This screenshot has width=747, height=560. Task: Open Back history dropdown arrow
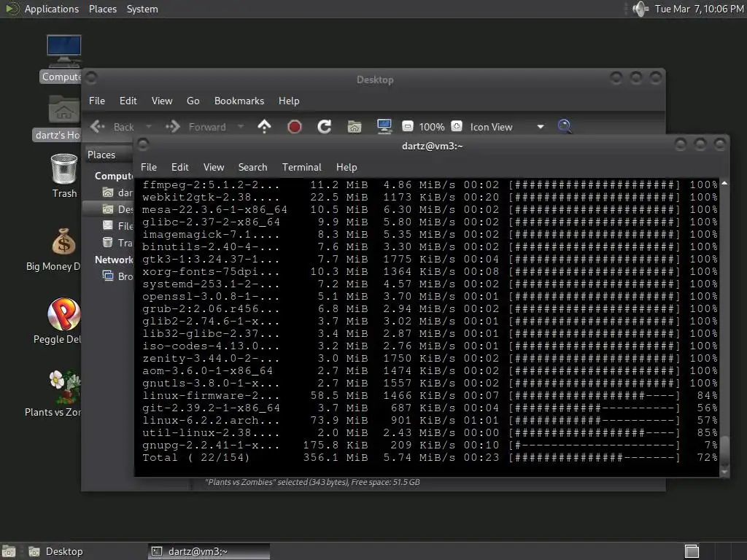click(x=149, y=127)
